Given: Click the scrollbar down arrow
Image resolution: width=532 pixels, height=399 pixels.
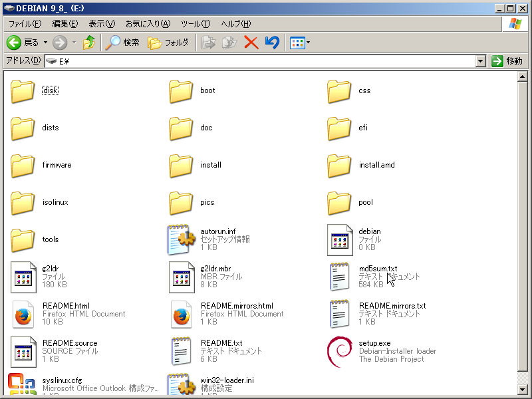Looking at the screenshot, I should point(522,388).
